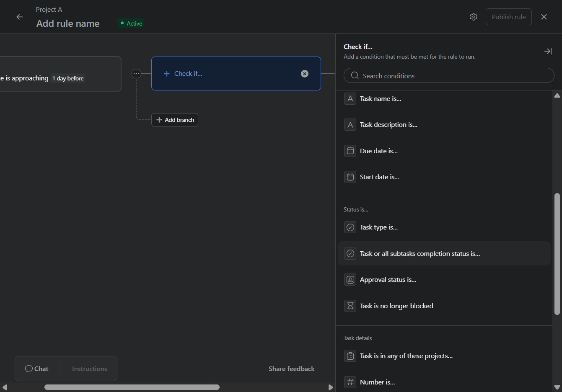The height and width of the screenshot is (392, 562).
Task: Open the Chat tab
Action: point(37,369)
